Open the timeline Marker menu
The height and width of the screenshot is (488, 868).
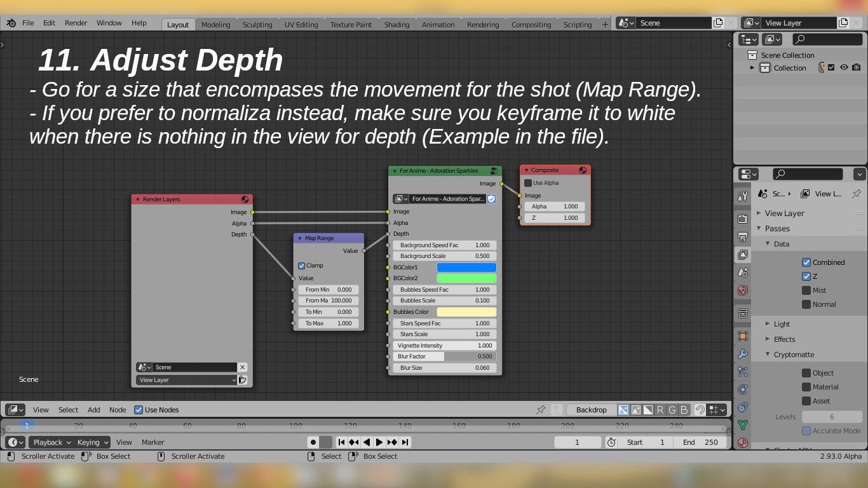153,442
